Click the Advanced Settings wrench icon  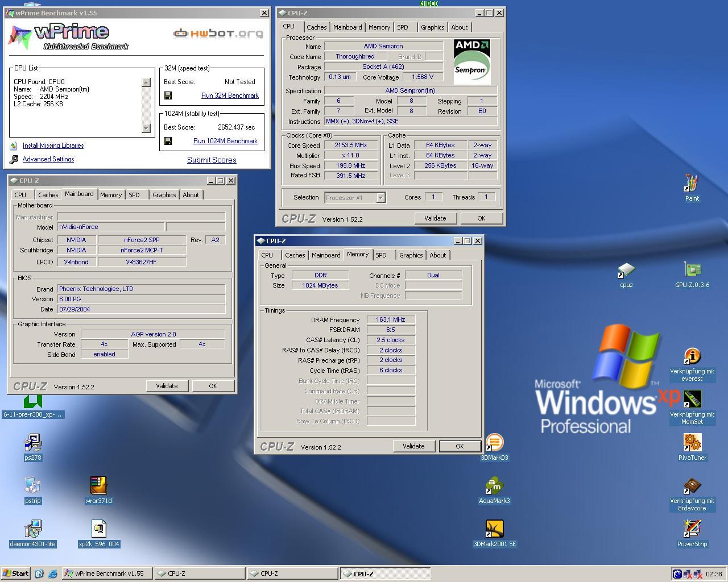point(14,160)
